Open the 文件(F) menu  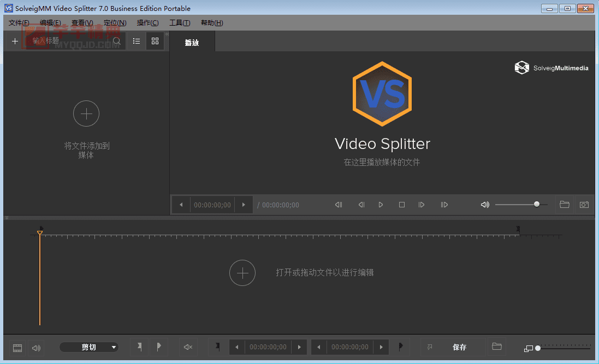pyautogui.click(x=19, y=23)
